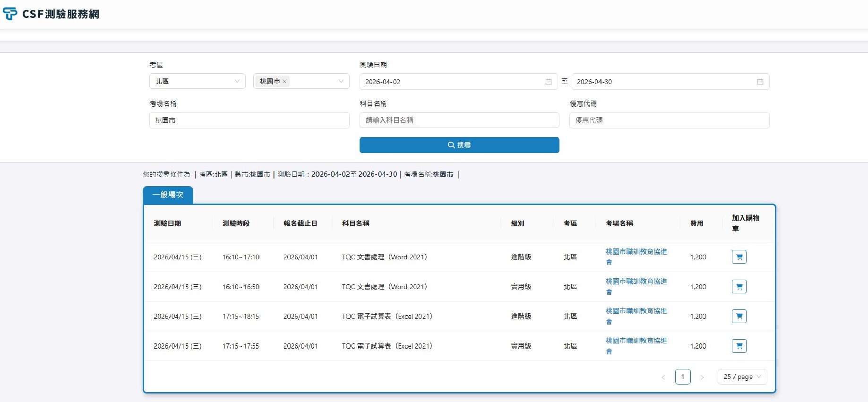Remove the 桃園市 tag from city filter
Image resolution: width=868 pixels, height=402 pixels.
pos(284,82)
